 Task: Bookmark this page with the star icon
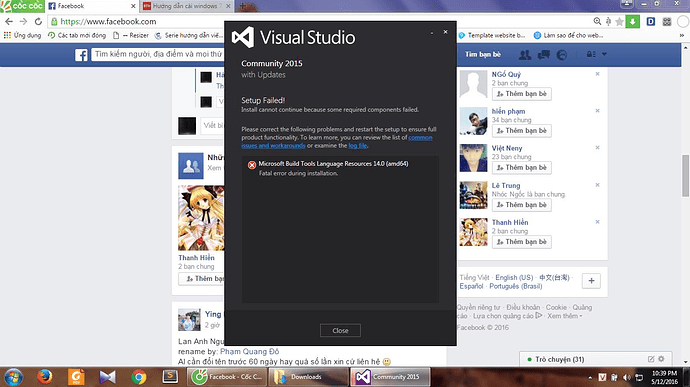[x=619, y=21]
